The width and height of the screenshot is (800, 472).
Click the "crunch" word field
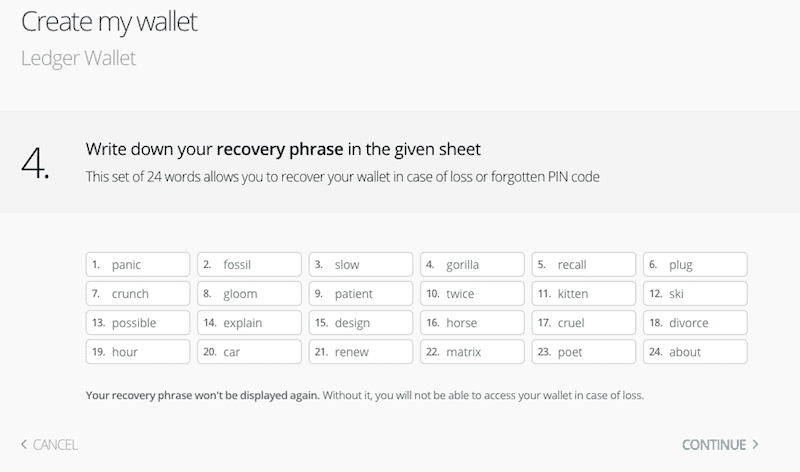click(138, 294)
